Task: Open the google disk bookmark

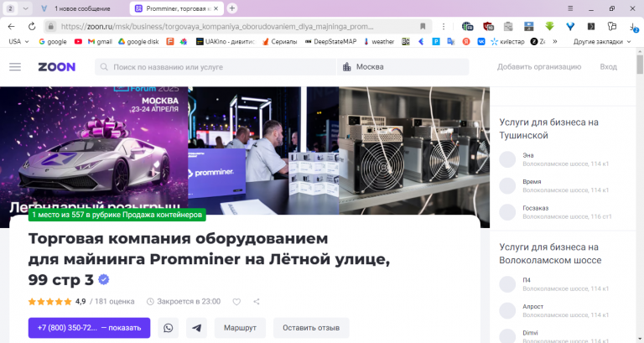Action: 138,41
